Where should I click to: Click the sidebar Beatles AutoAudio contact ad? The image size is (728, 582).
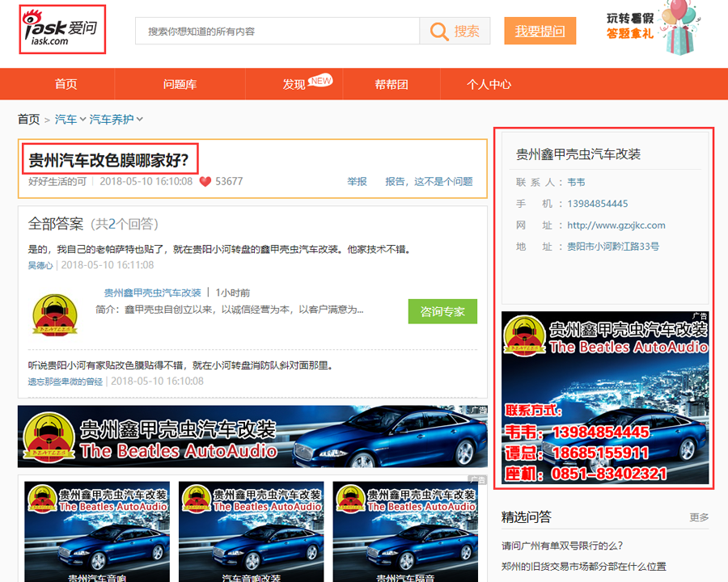coord(605,398)
